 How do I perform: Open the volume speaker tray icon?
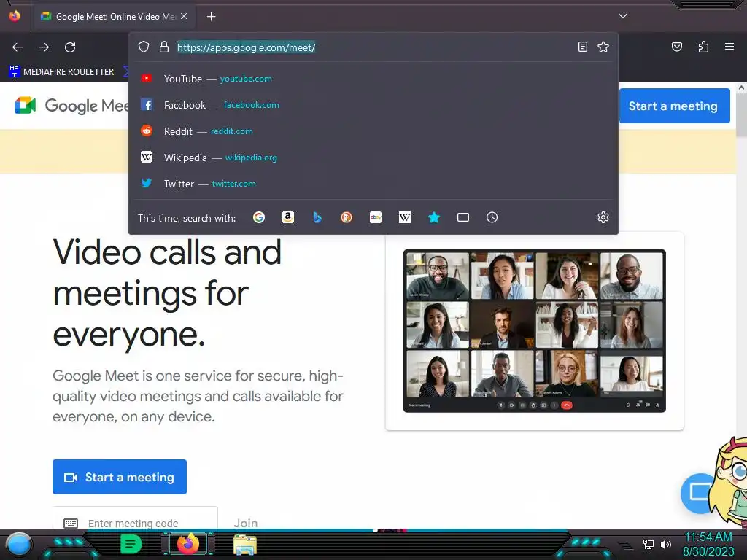pyautogui.click(x=666, y=544)
